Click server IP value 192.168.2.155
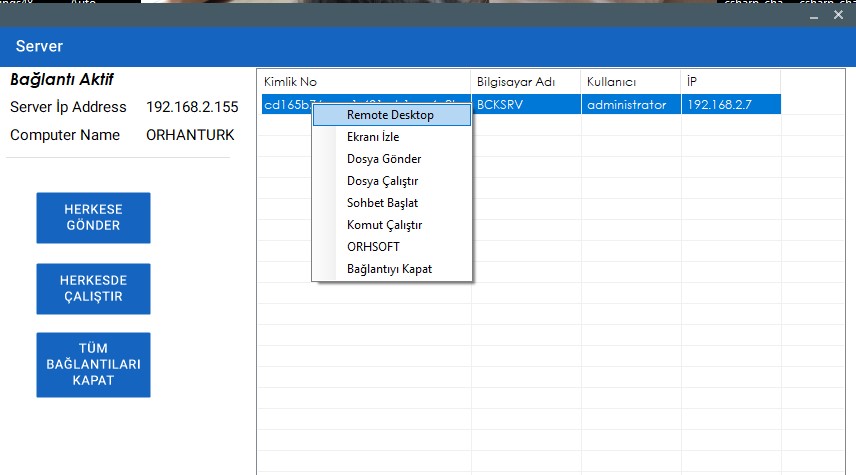 tap(192, 107)
